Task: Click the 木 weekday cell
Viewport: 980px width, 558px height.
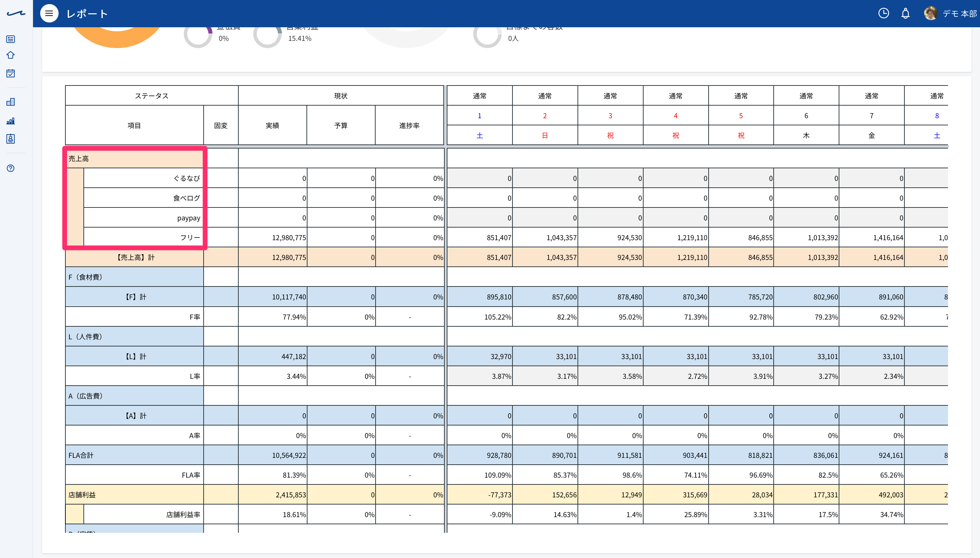Action: pyautogui.click(x=806, y=135)
